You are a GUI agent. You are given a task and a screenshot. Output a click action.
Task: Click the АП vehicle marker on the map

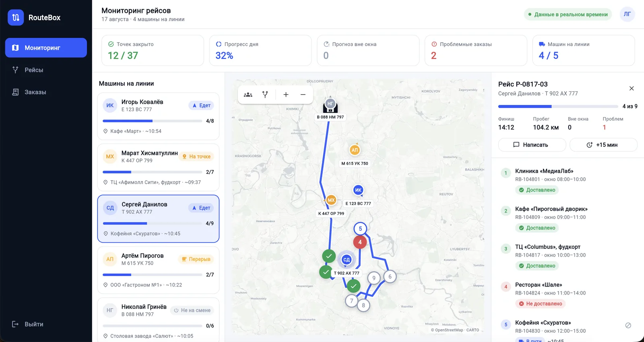click(x=355, y=150)
